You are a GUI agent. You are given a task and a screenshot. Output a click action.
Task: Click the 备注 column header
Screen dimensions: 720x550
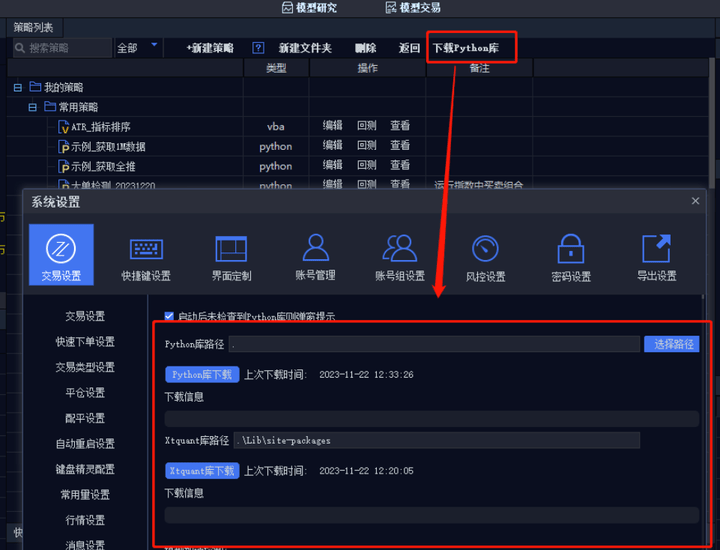[479, 68]
